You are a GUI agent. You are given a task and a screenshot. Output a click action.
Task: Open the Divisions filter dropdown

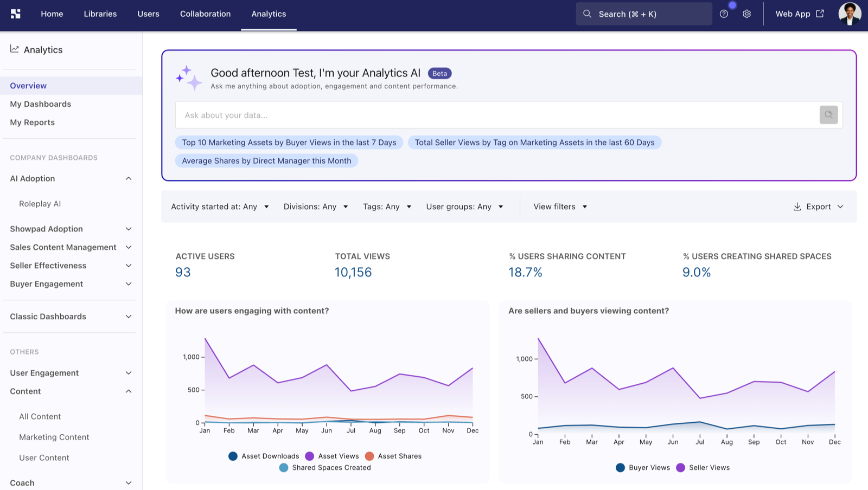(316, 207)
